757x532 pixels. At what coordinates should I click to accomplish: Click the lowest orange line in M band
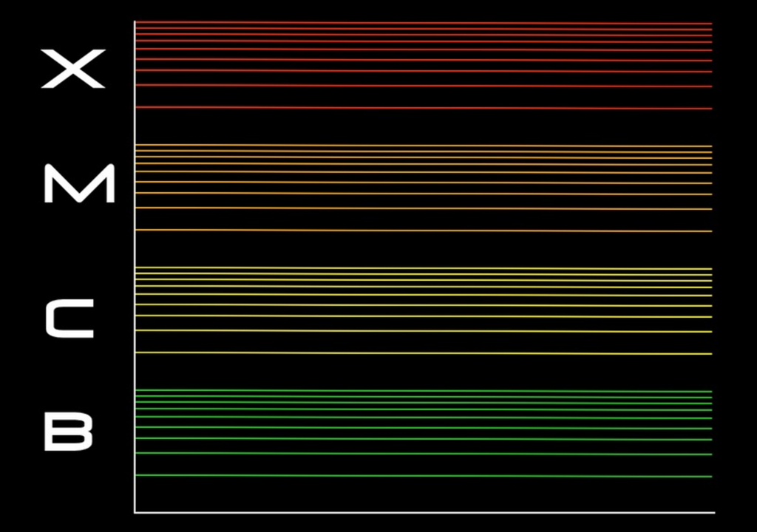click(x=423, y=231)
